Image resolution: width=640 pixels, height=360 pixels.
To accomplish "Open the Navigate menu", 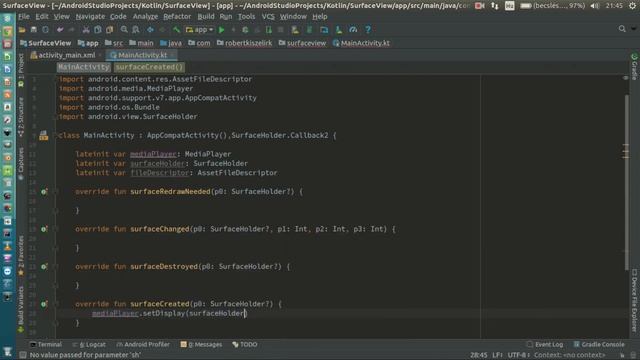I will (x=90, y=17).
